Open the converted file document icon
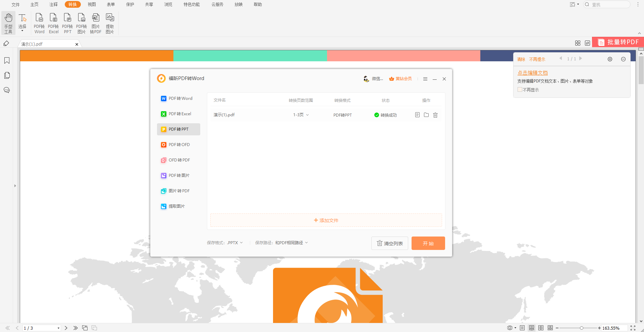 point(417,115)
